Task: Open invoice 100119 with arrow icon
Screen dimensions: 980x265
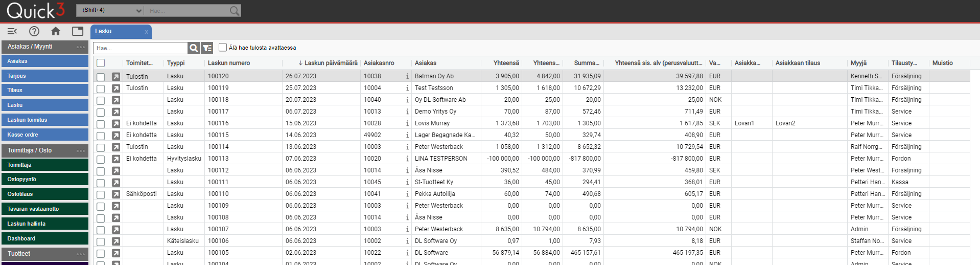Action: (x=116, y=89)
